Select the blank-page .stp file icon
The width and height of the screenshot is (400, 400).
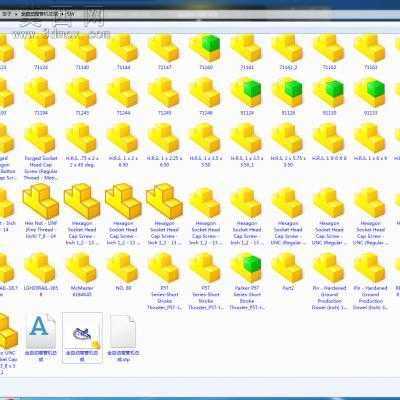[123, 331]
